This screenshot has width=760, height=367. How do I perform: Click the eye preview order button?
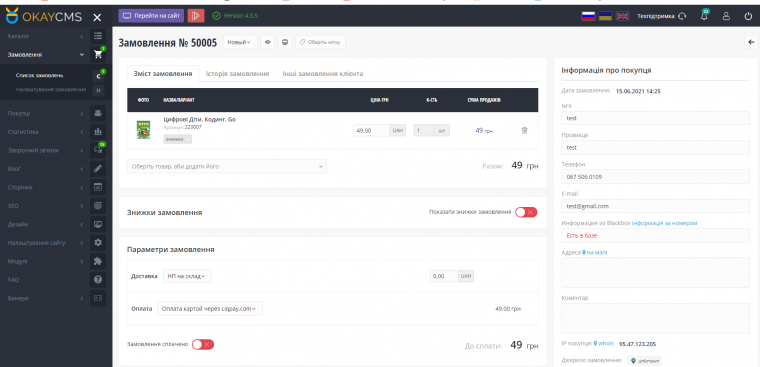267,43
